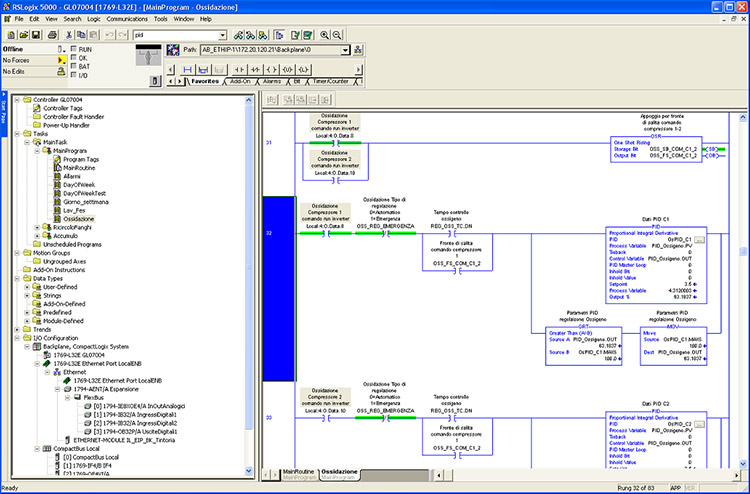Collapse the MainTask tree node
The width and height of the screenshot is (750, 494).
[27, 143]
